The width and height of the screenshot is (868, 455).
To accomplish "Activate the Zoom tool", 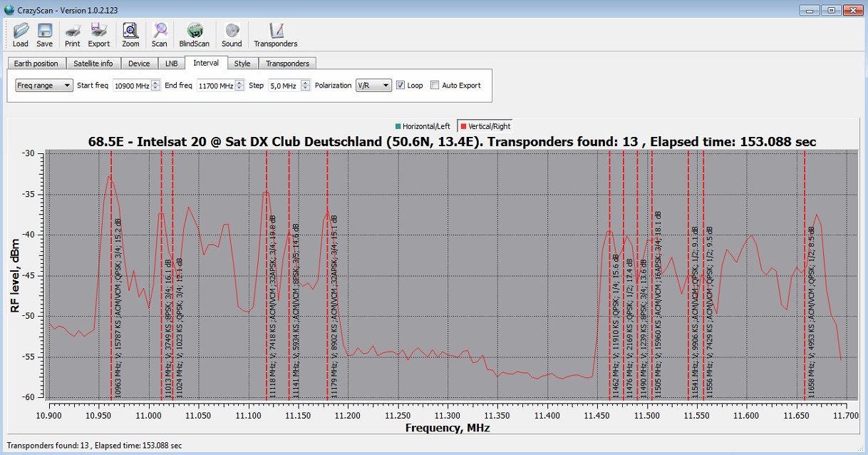I will point(130,34).
